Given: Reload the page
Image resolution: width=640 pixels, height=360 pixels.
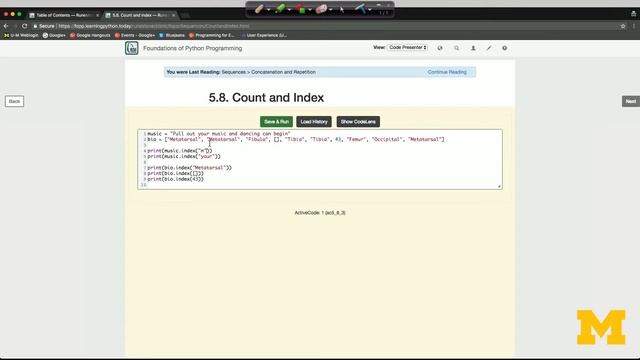Looking at the screenshot, I should [25, 26].
